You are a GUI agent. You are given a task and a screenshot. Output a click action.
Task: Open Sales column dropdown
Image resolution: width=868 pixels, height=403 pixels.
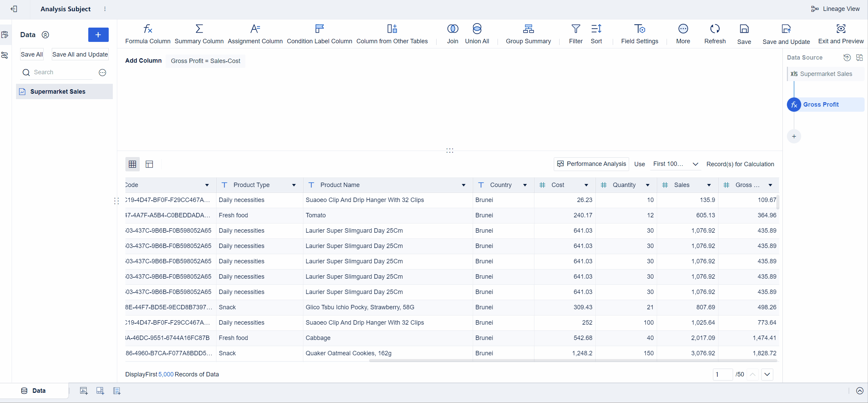[709, 185]
